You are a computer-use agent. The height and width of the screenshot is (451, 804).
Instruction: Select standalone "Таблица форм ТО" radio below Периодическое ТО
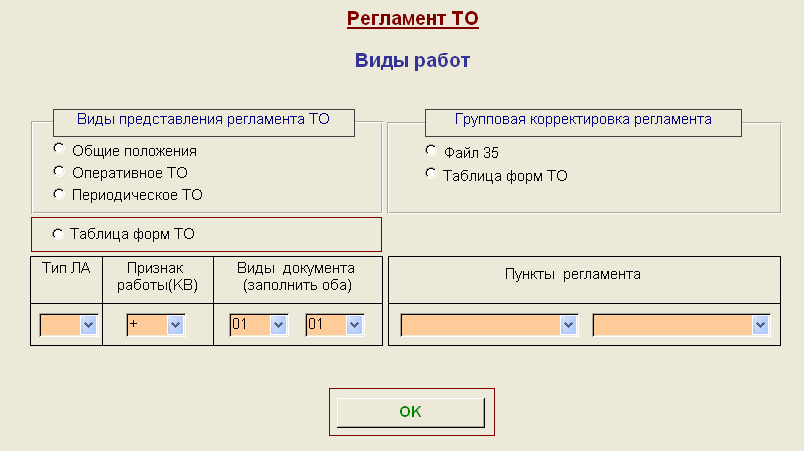[x=57, y=234]
